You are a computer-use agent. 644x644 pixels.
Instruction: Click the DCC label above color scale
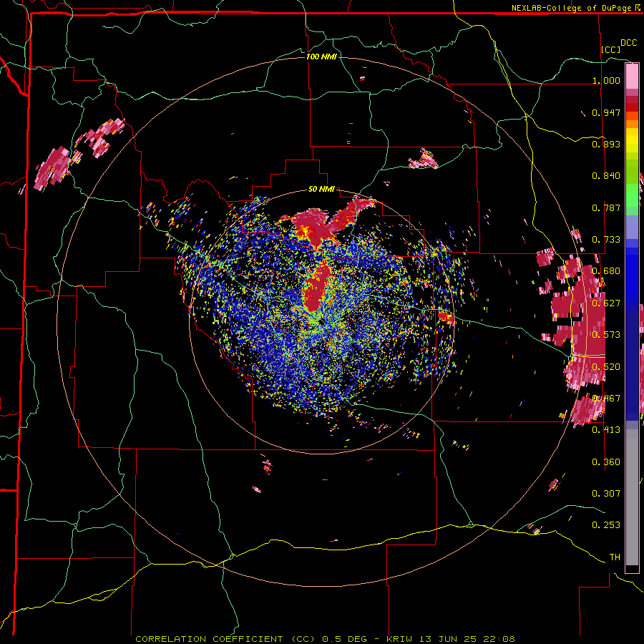(628, 43)
